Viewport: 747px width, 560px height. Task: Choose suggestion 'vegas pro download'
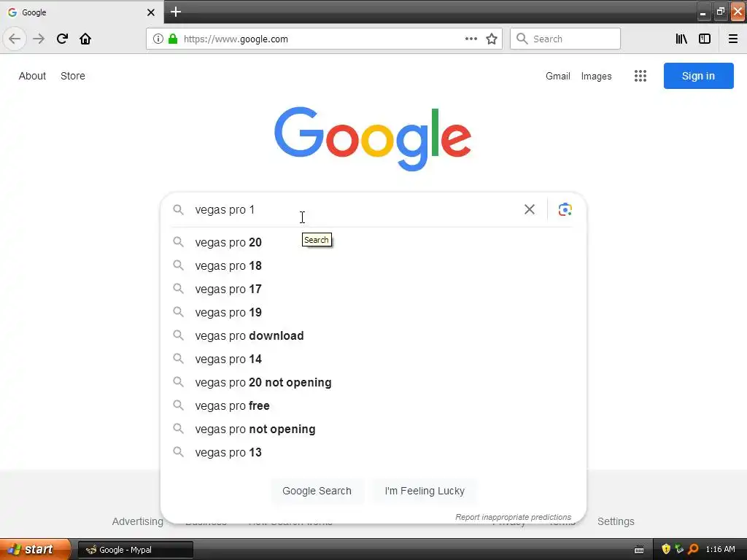tap(373, 335)
